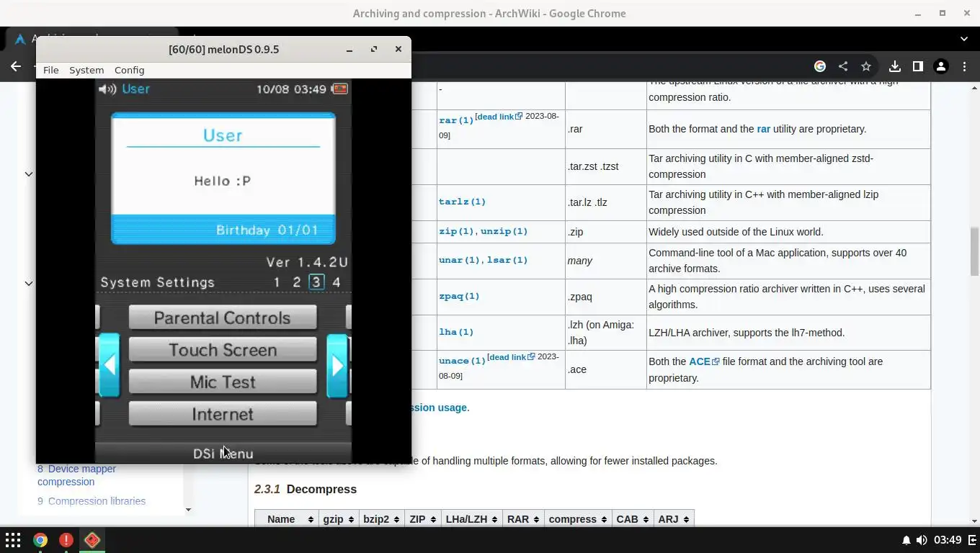Open the lha(1) manual link

(456, 332)
